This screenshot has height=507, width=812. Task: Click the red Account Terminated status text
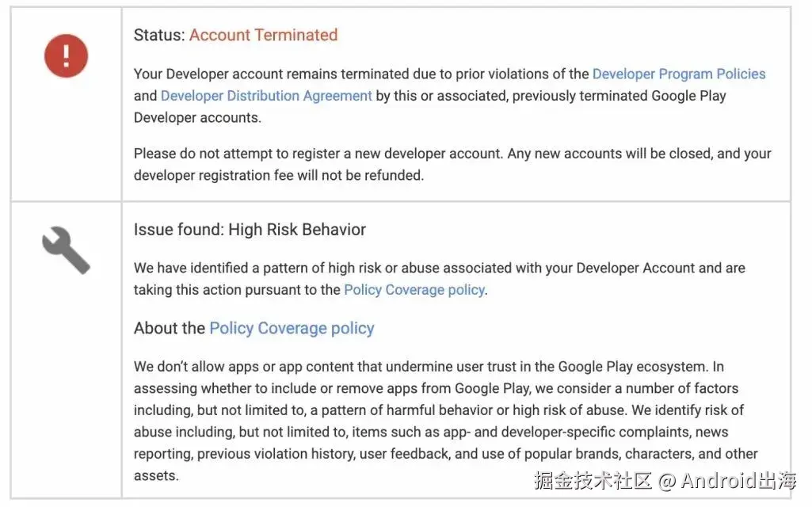coord(263,35)
